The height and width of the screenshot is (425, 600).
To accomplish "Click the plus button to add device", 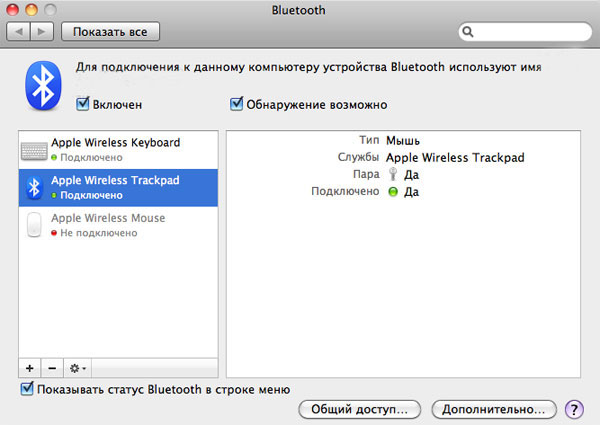I will pos(30,368).
